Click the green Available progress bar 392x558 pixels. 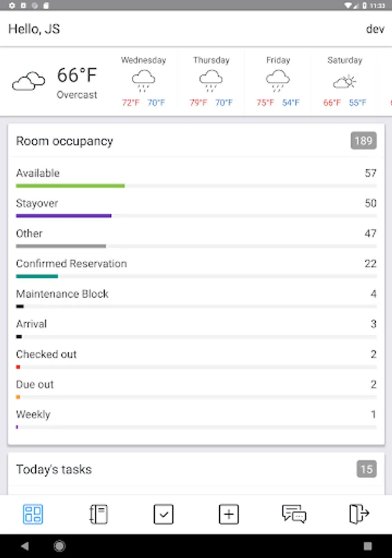(70, 185)
